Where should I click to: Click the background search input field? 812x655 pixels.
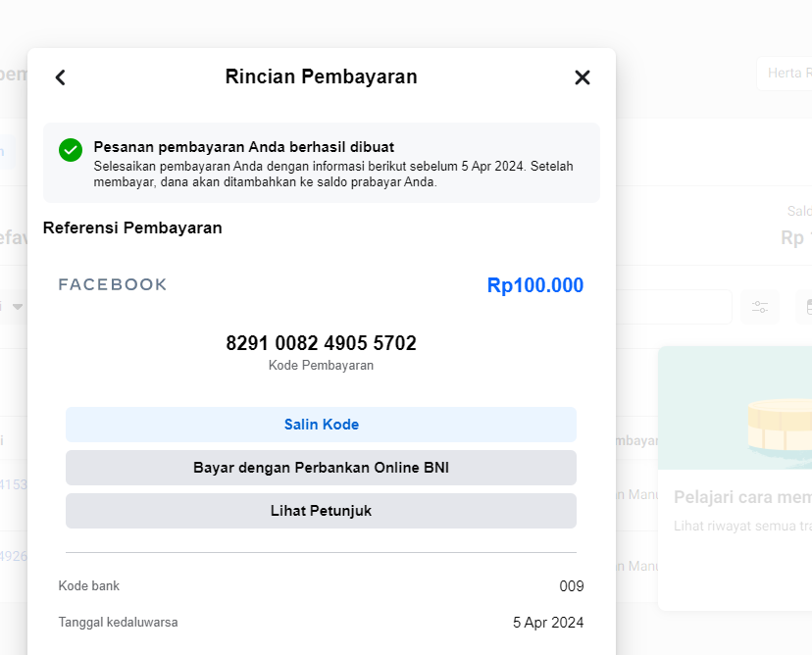[675, 307]
